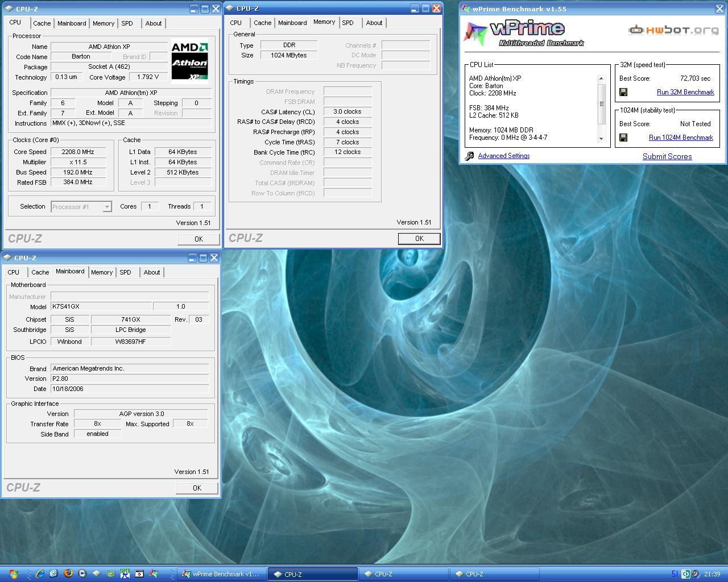Click the Chipset value 741GX
Viewport: 728px width, 582px height.
point(131,319)
